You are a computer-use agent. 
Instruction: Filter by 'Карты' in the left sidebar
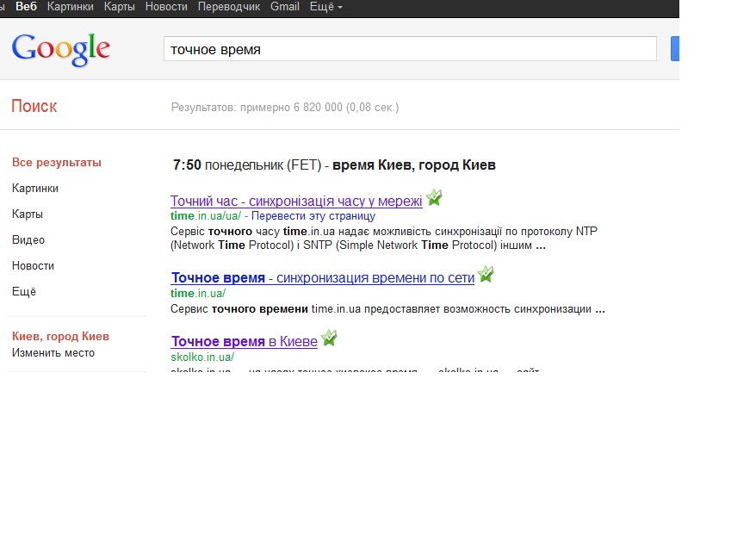tap(28, 214)
